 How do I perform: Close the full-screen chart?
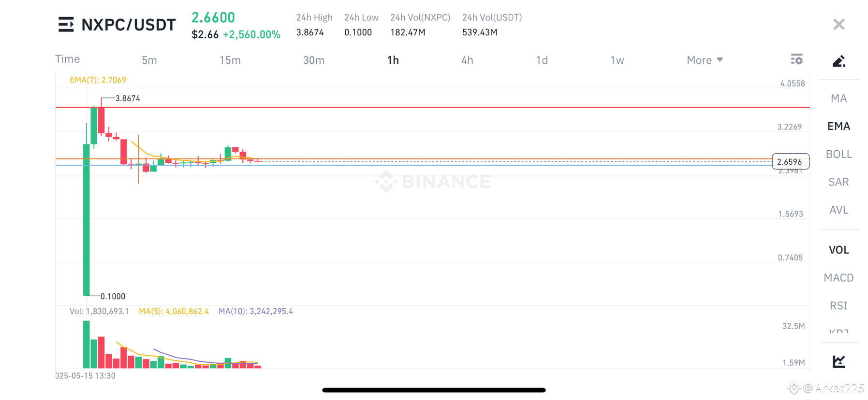tap(839, 24)
